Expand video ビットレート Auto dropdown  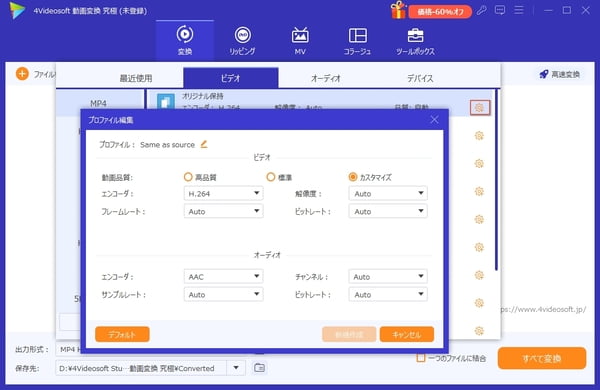[x=388, y=211]
